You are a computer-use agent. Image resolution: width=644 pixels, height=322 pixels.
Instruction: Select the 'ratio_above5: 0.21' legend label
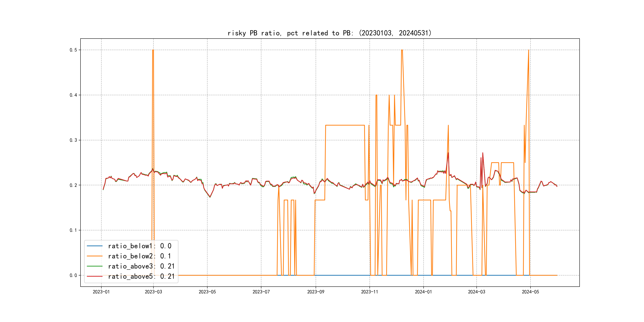click(141, 276)
